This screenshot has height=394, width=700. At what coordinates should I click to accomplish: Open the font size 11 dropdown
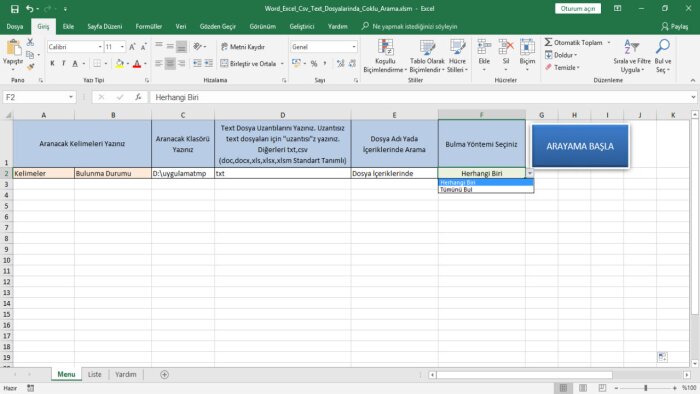(122, 47)
